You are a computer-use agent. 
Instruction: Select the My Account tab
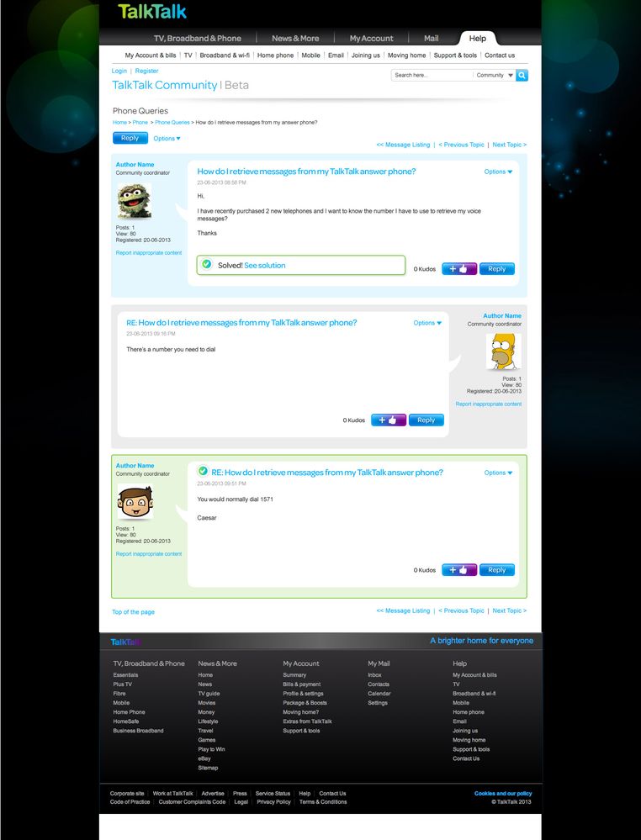pyautogui.click(x=372, y=39)
